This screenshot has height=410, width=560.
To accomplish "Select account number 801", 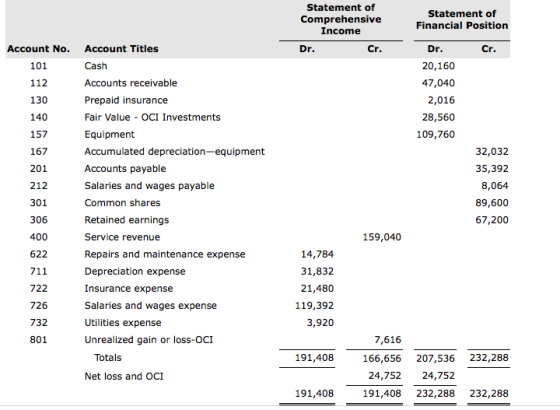I will [39, 340].
